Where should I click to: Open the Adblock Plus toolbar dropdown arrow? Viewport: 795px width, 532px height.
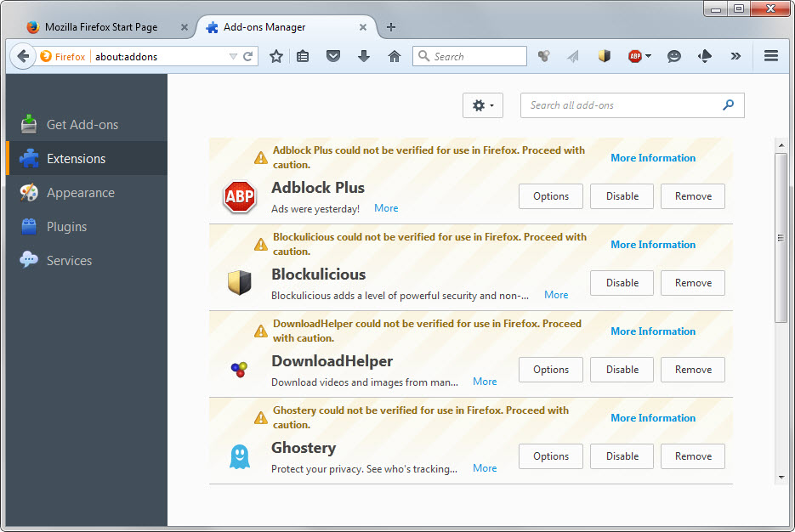(648, 56)
